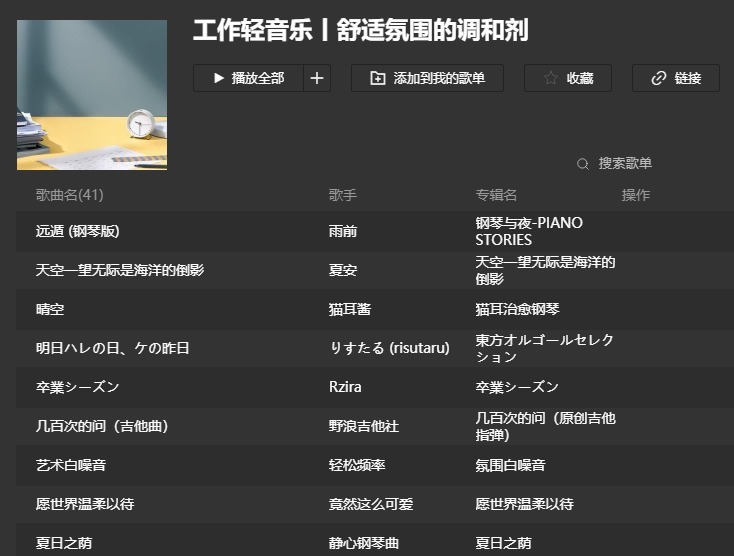Open artist 雨前
Screen dimensions: 734x556
click(343, 231)
